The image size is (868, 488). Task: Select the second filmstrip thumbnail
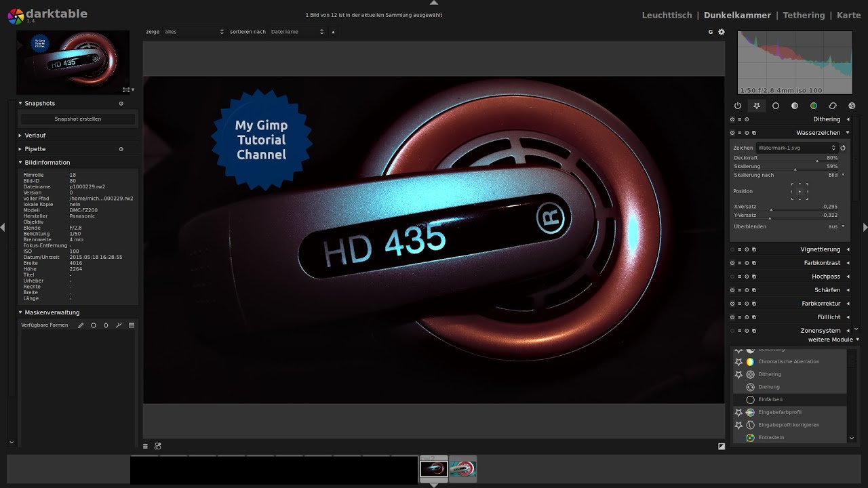463,468
